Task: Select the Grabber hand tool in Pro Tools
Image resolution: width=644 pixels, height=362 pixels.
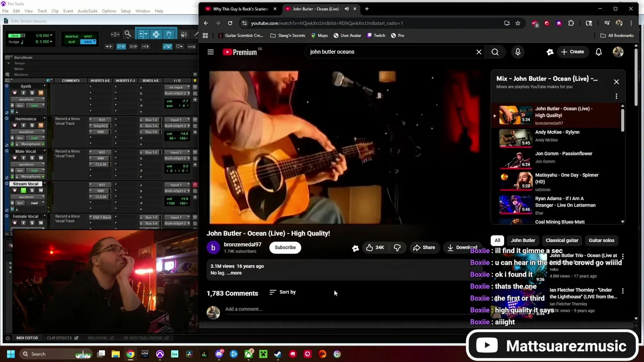Action: [169, 34]
